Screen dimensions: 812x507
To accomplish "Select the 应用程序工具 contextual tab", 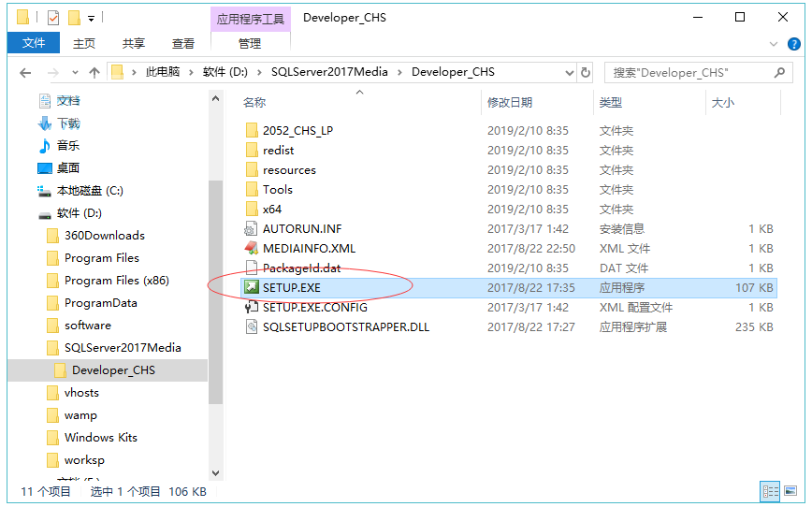I will point(251,19).
